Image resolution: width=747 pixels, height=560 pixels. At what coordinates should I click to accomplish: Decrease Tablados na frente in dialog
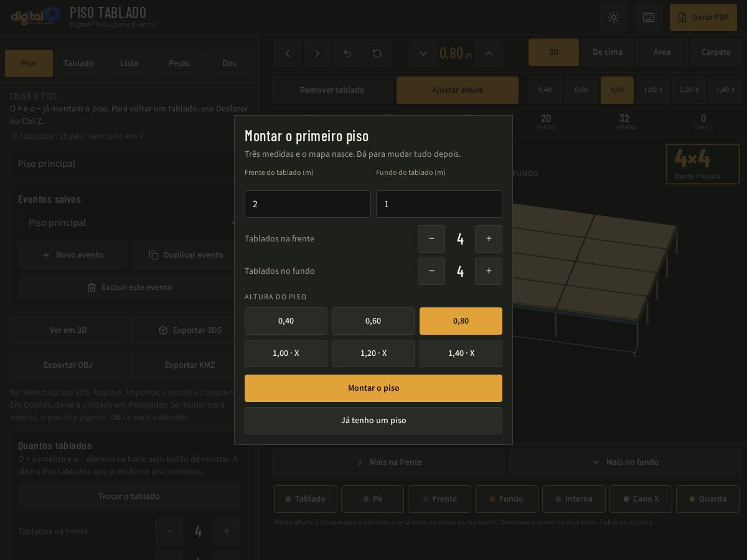pos(431,239)
